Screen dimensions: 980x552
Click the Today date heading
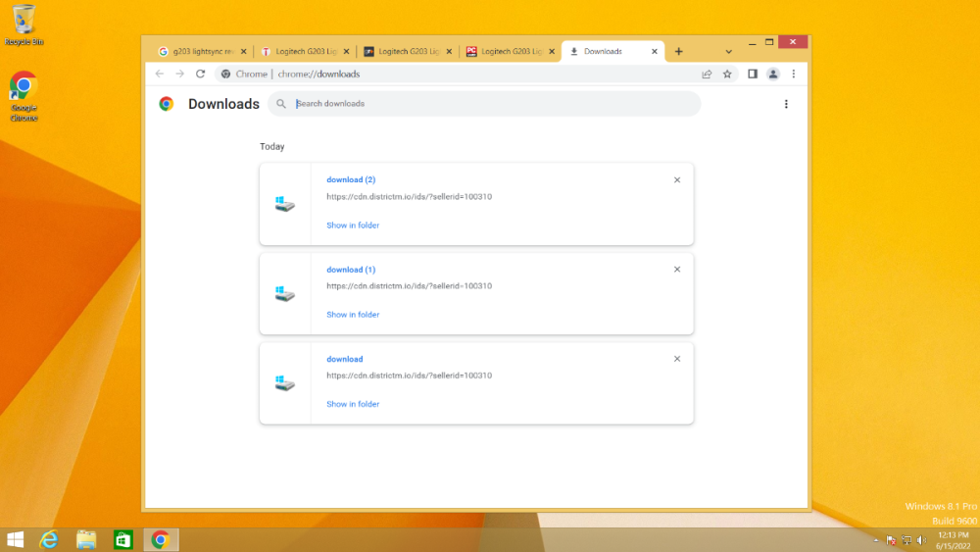pos(271,146)
